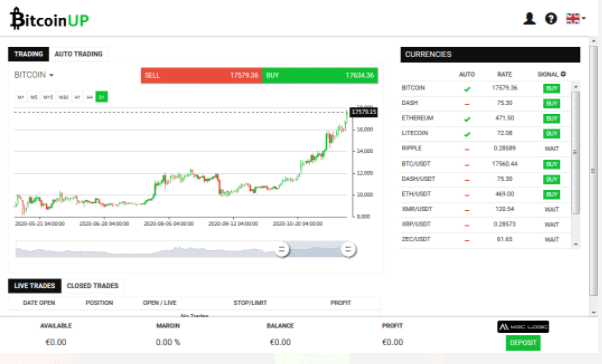Click the right chart range slider handle
The image size is (602, 364).
point(348,250)
